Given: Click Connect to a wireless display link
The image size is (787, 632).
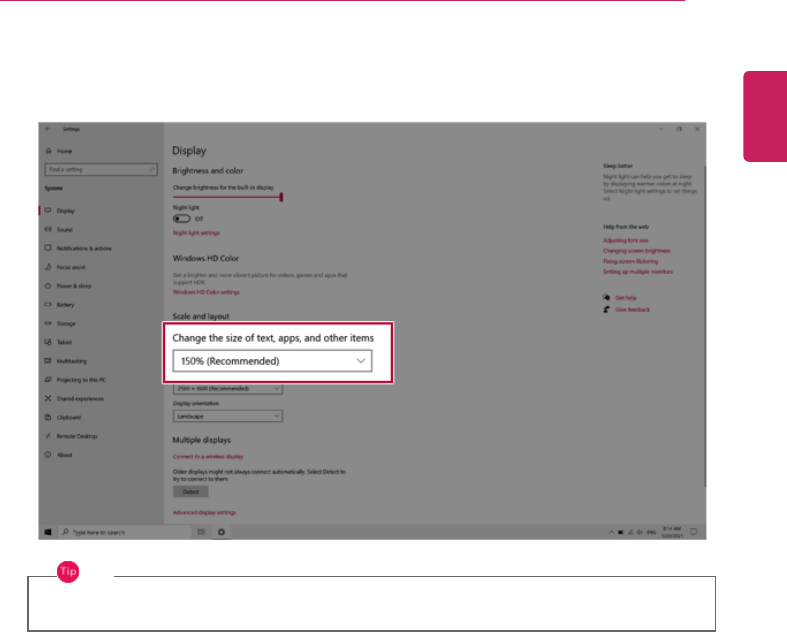Looking at the screenshot, I should tap(208, 457).
